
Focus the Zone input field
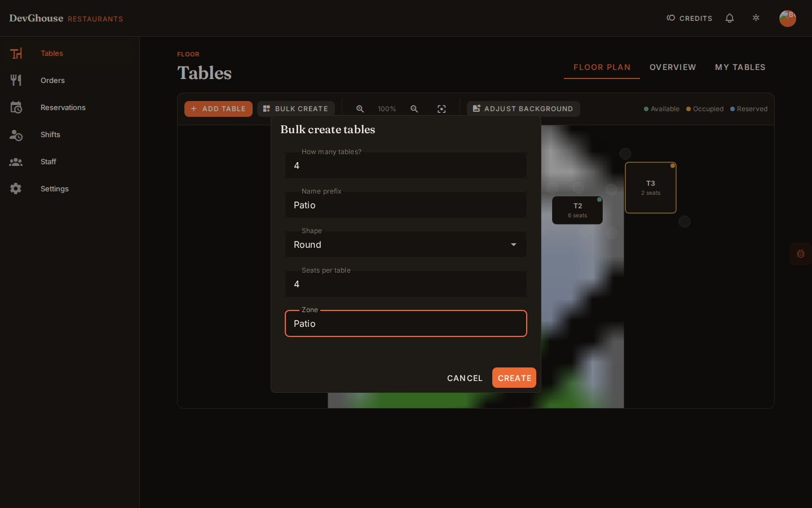406,323
